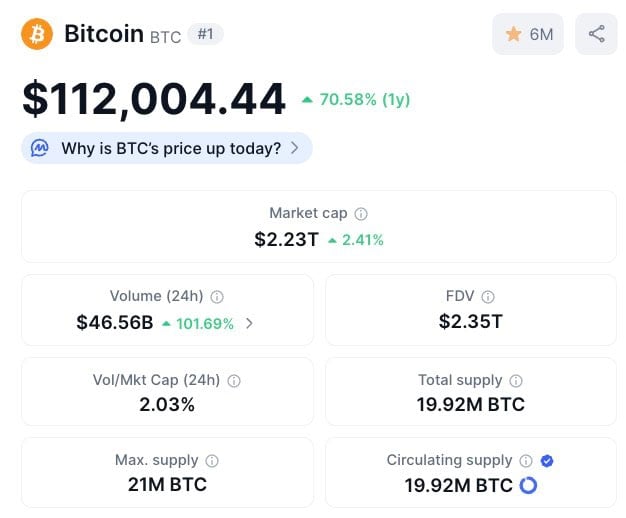Click the Total supply info icon
Viewport: 626px width, 518px height.
click(516, 381)
